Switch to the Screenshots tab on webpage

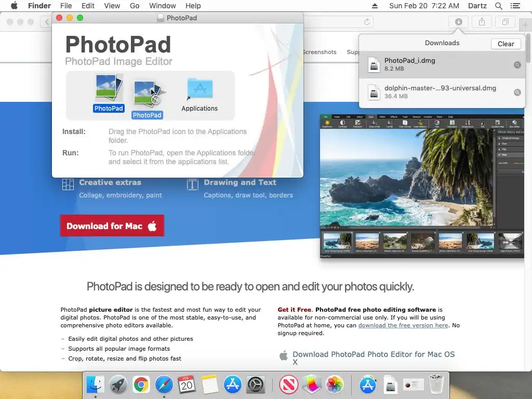pyautogui.click(x=320, y=52)
